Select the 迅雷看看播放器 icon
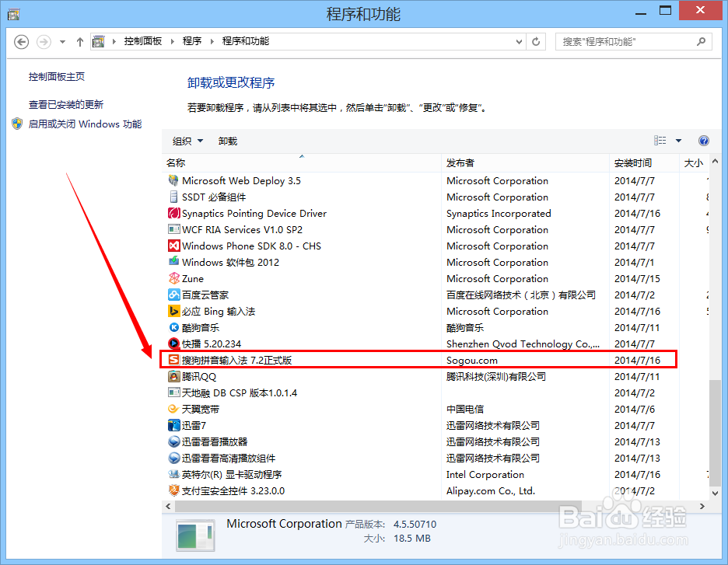The image size is (728, 565). [173, 441]
